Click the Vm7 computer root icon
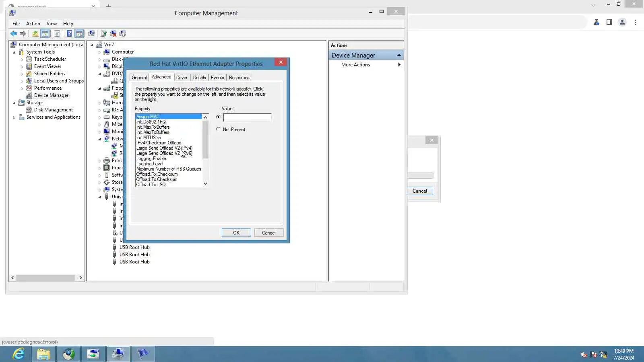Viewport: 644px width, 362px height. tap(99, 45)
